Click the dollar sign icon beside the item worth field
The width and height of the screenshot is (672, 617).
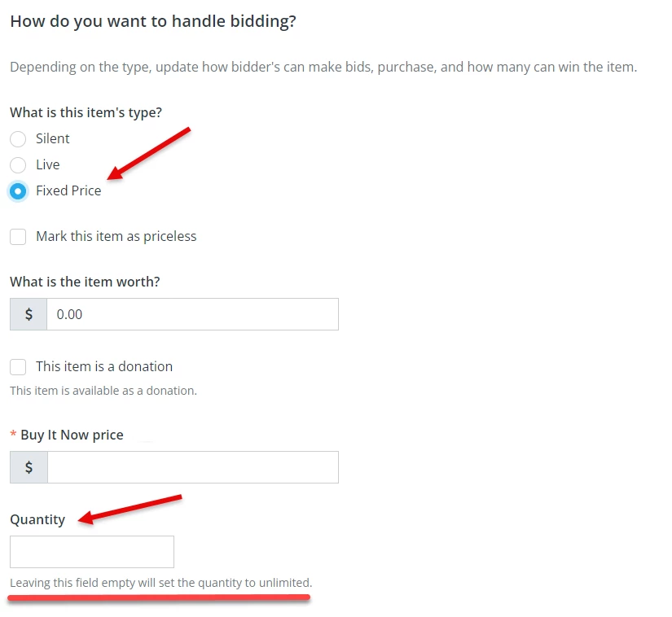pos(28,314)
